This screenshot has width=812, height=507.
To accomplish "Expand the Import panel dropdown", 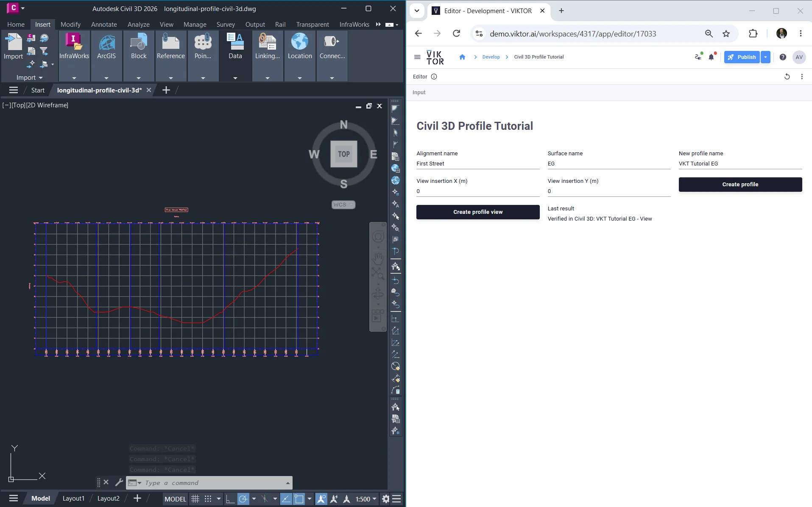I will (29, 78).
